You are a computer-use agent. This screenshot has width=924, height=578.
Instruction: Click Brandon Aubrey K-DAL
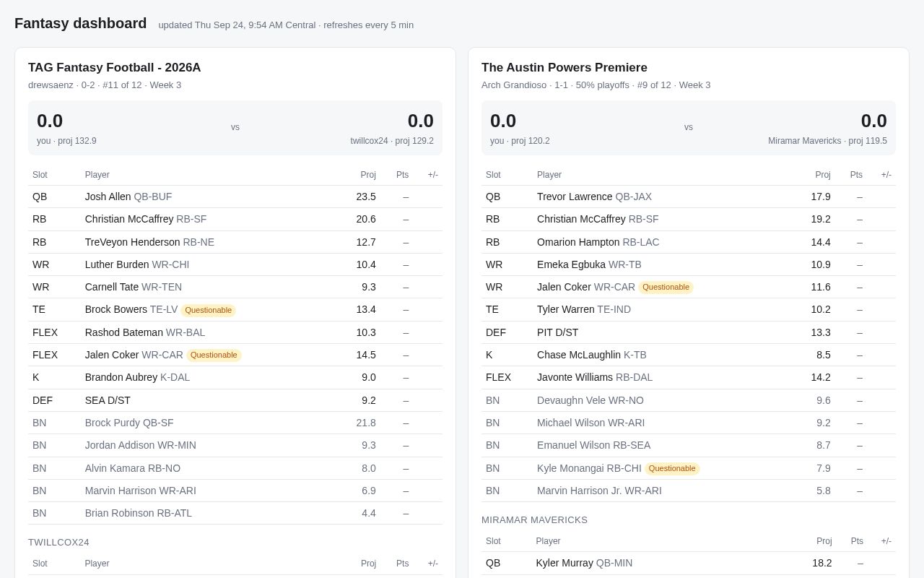137,377
